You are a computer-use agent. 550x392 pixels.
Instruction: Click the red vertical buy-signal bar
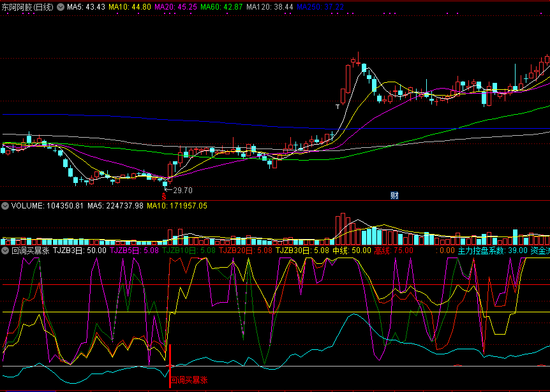pos(170,366)
